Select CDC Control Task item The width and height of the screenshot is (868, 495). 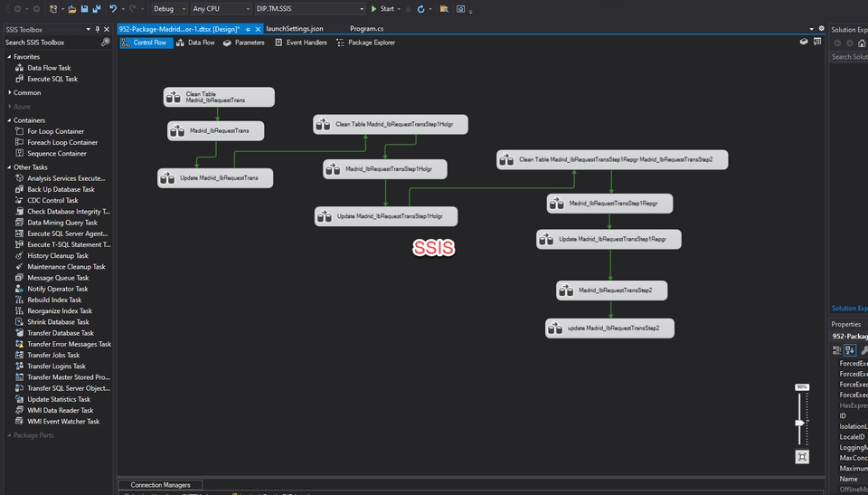coord(52,200)
